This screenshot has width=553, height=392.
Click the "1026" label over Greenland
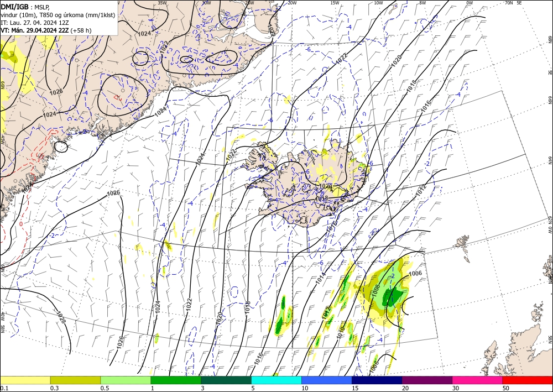tap(56, 92)
